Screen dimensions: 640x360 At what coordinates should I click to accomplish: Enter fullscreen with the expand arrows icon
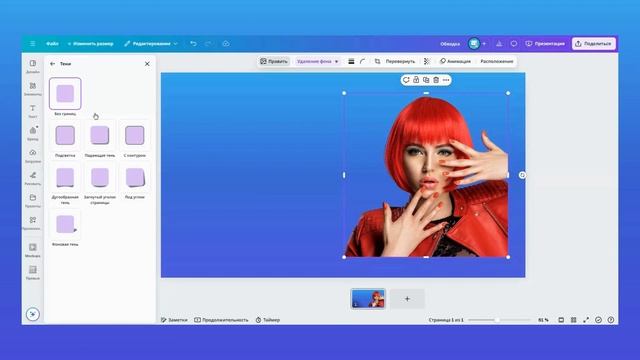point(586,320)
